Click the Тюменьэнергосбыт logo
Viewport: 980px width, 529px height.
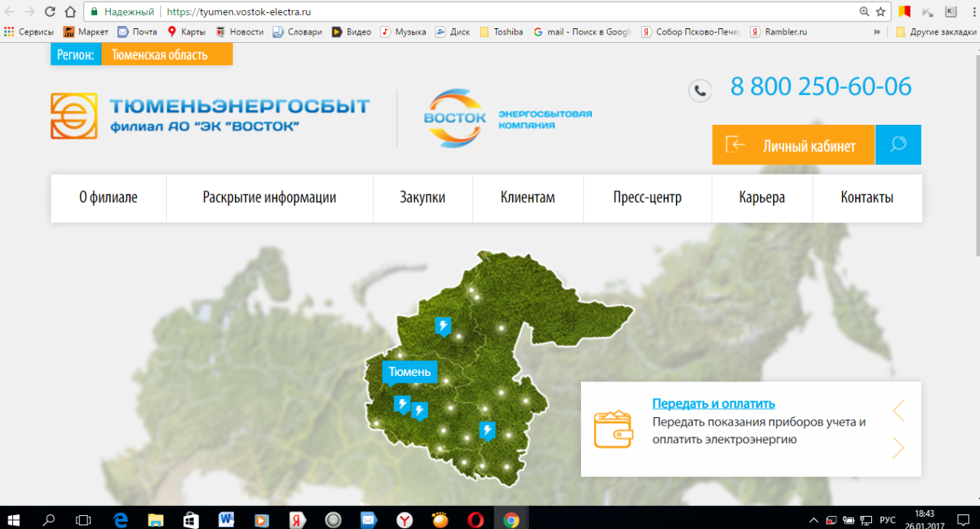click(x=210, y=116)
